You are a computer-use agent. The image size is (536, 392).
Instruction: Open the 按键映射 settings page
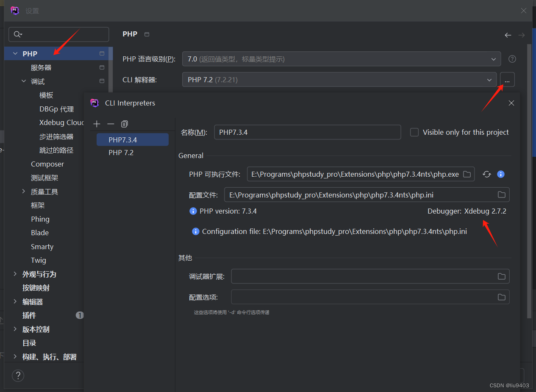tap(36, 288)
